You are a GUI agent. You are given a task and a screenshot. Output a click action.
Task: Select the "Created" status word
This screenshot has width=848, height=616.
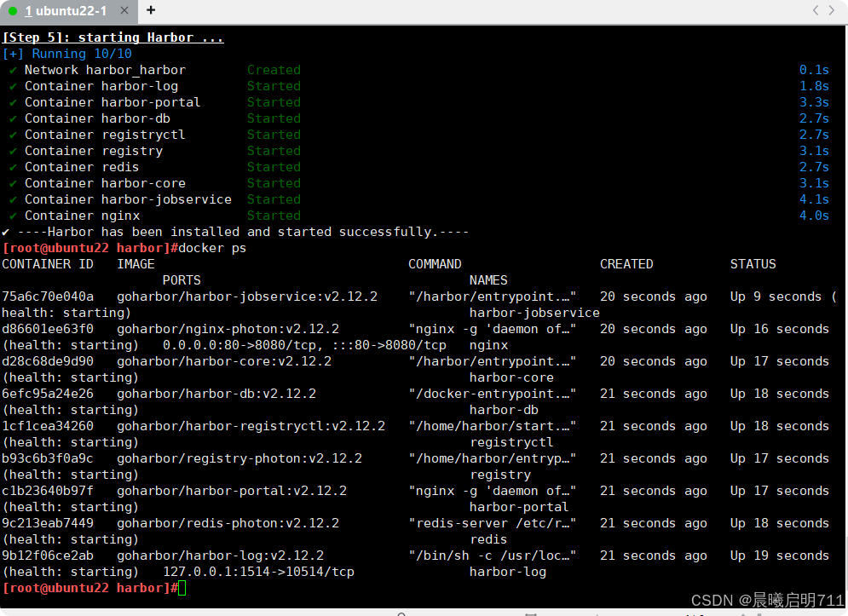coord(274,70)
